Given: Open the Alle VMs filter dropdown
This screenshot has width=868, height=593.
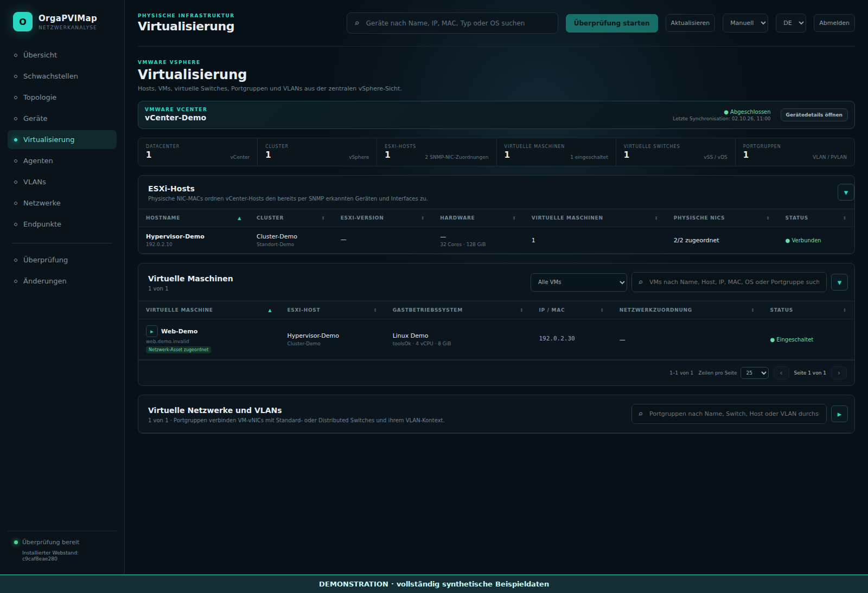Looking at the screenshot, I should (579, 282).
